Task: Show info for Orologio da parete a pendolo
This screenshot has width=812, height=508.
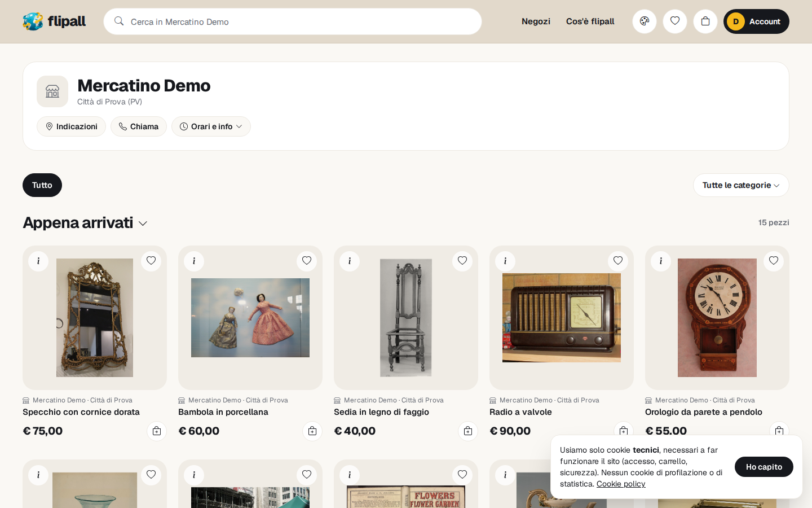Action: [661, 261]
